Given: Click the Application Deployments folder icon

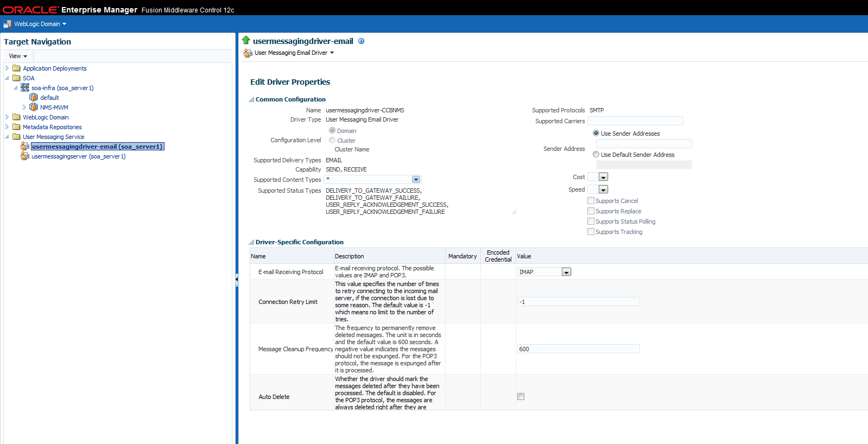Looking at the screenshot, I should pyautogui.click(x=16, y=68).
